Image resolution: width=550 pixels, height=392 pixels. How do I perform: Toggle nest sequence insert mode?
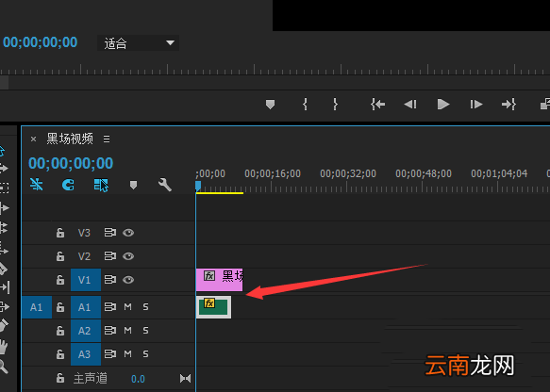[x=37, y=185]
